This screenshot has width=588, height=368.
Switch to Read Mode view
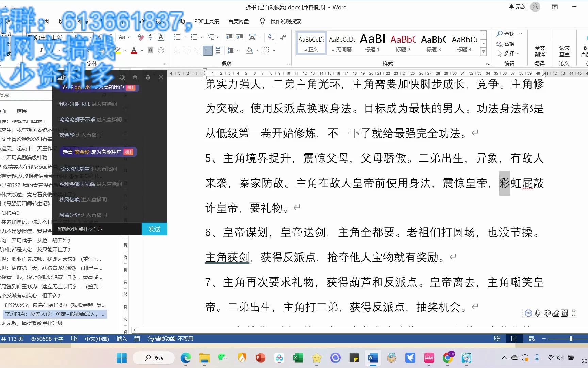click(497, 339)
